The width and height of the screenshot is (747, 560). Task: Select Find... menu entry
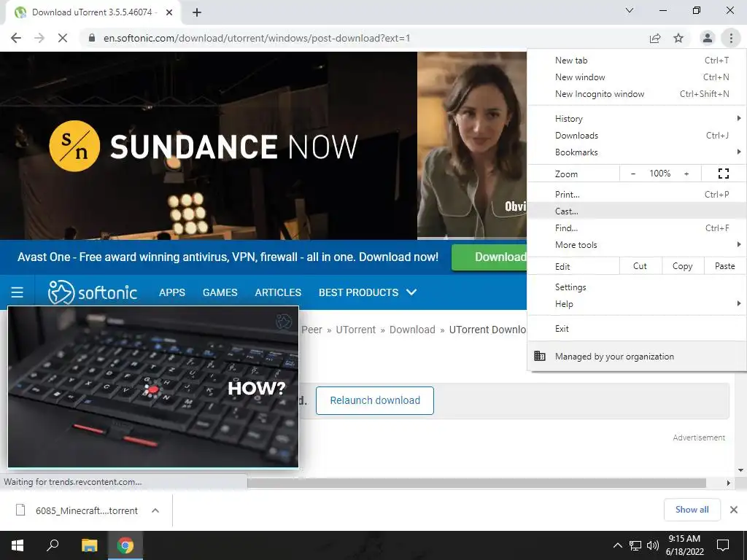coord(637,227)
